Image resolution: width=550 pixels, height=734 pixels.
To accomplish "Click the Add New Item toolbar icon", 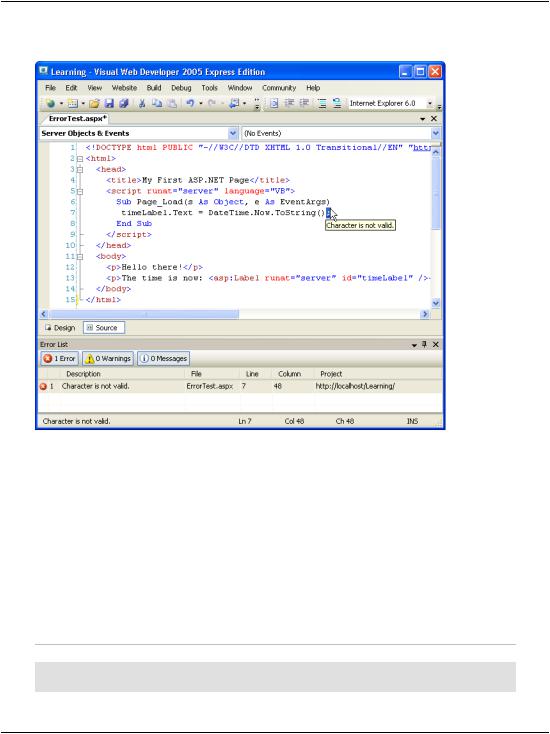I will point(72,103).
